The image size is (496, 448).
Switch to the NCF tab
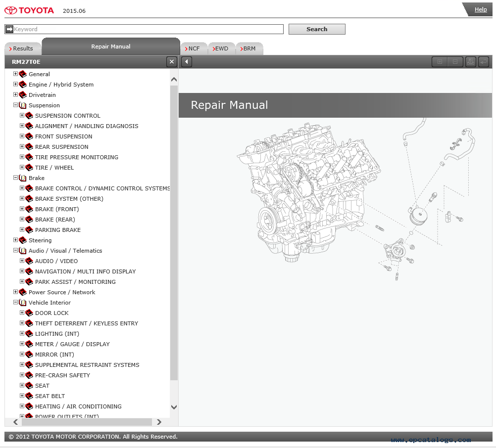(194, 48)
